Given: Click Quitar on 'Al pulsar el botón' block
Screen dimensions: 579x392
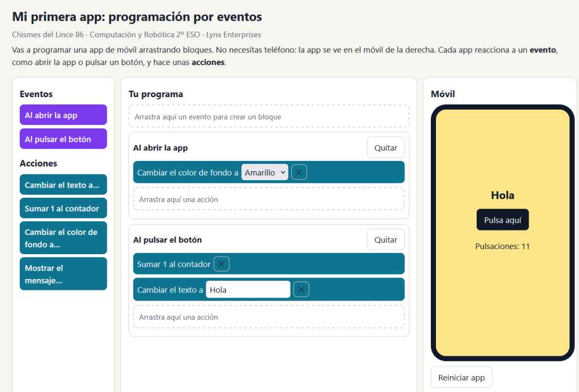Looking at the screenshot, I should [386, 239].
